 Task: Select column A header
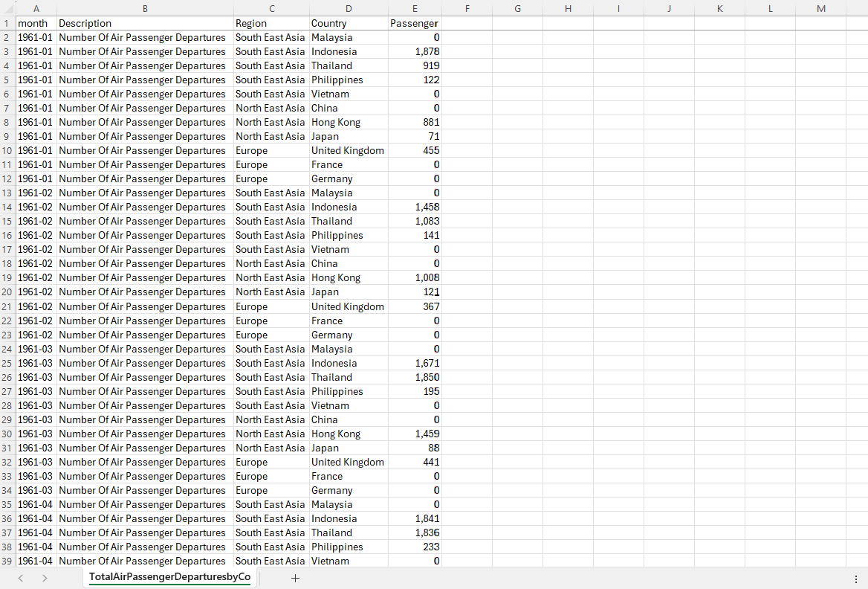coord(36,8)
